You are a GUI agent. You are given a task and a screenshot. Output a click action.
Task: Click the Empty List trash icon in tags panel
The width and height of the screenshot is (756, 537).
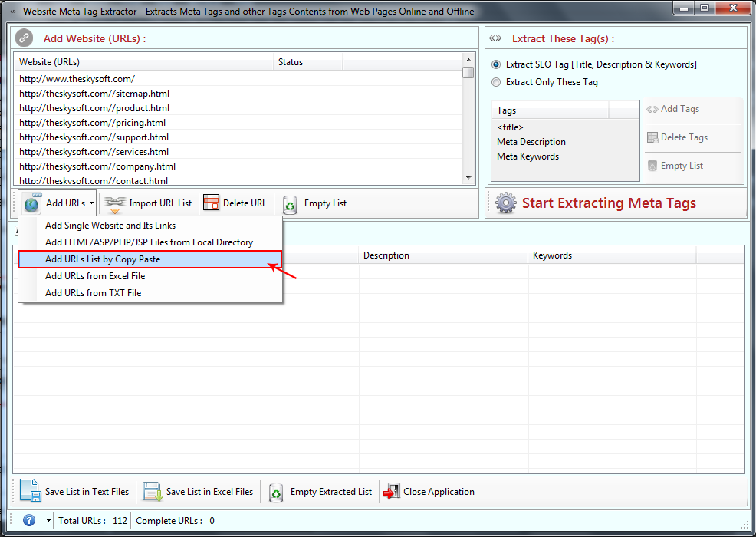pos(652,166)
